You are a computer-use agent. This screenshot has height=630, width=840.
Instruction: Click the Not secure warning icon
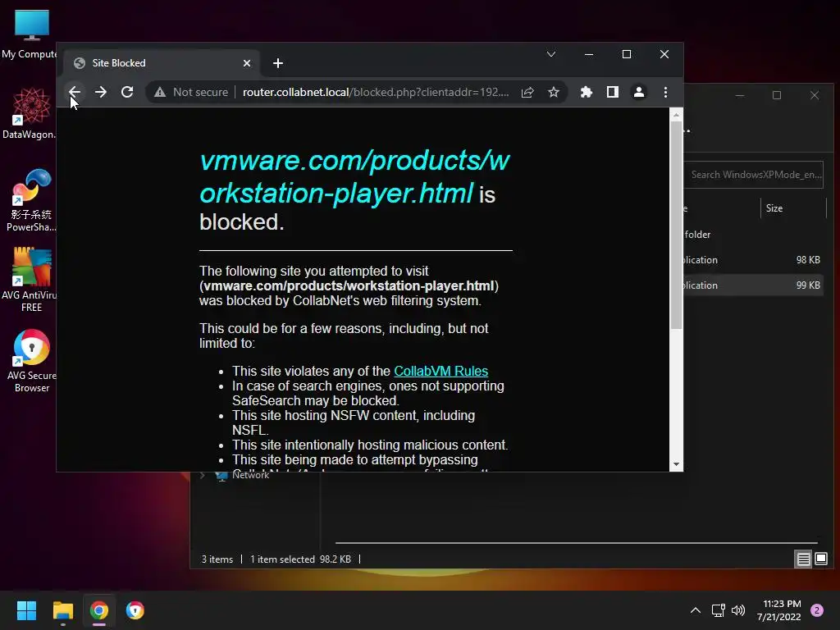pyautogui.click(x=160, y=92)
